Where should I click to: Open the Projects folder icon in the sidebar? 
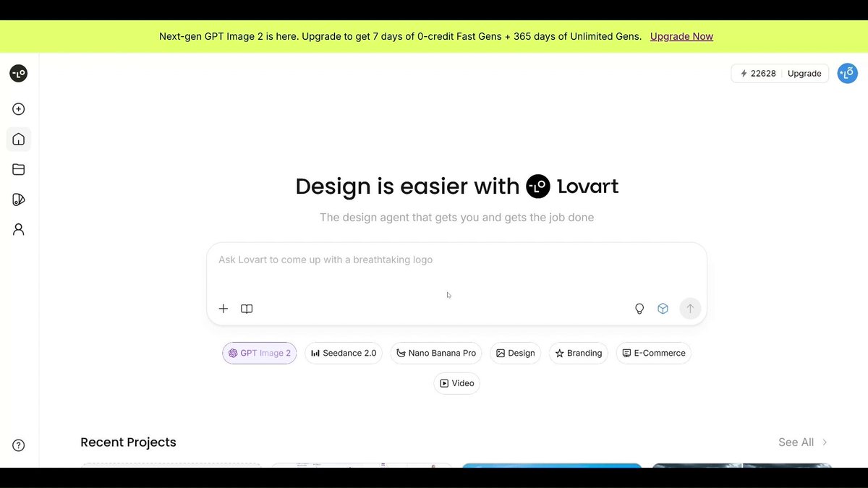tap(19, 169)
